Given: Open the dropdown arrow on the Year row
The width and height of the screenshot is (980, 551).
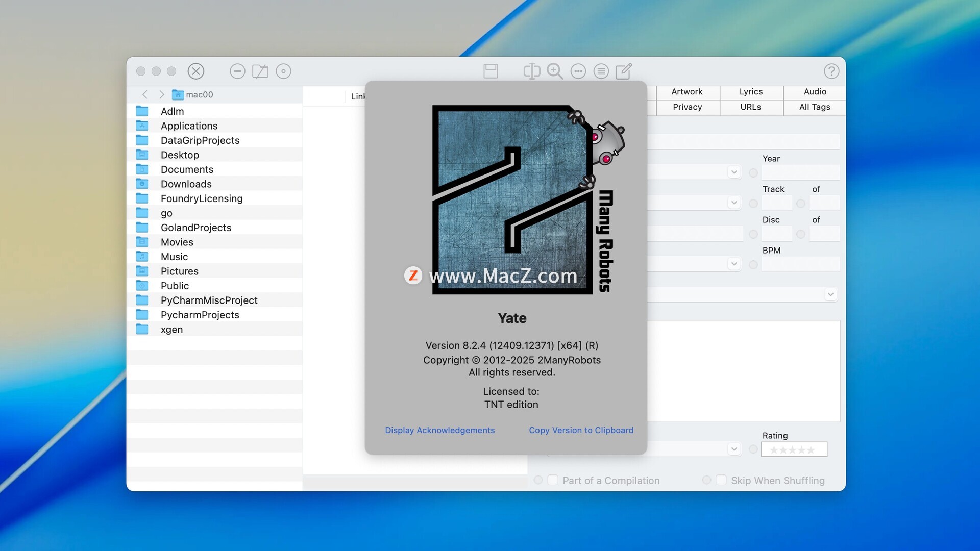Looking at the screenshot, I should (x=734, y=172).
